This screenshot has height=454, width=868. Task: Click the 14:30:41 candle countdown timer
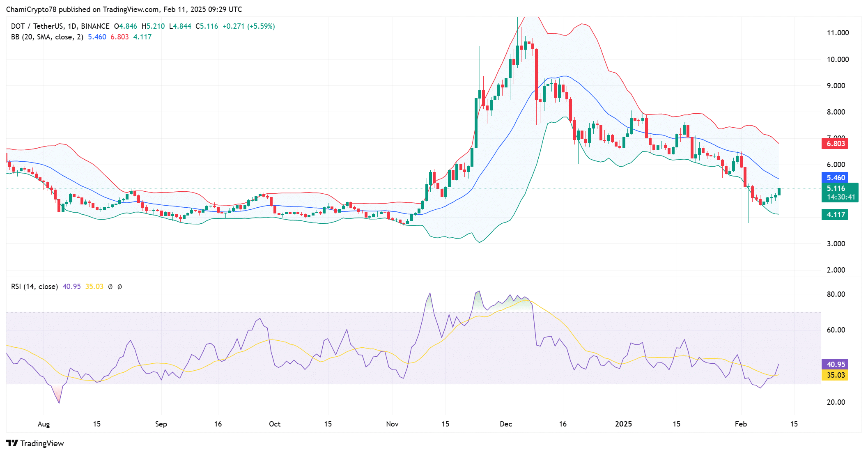click(840, 197)
